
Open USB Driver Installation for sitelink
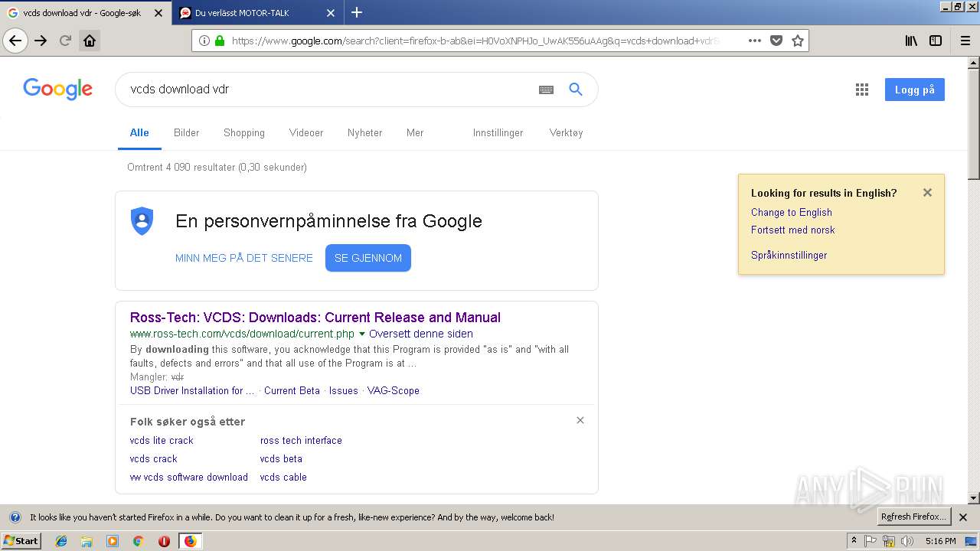192,391
